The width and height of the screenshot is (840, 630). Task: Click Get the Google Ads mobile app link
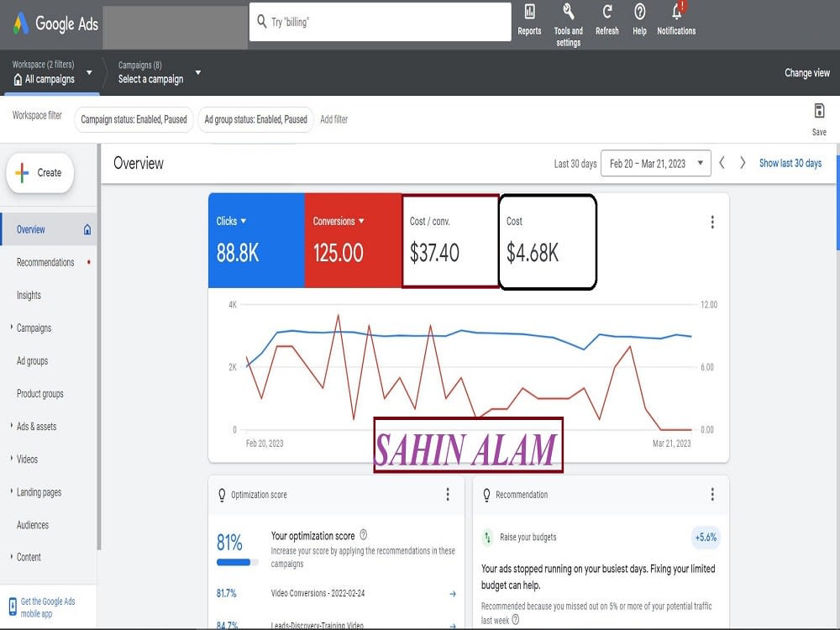[48, 607]
